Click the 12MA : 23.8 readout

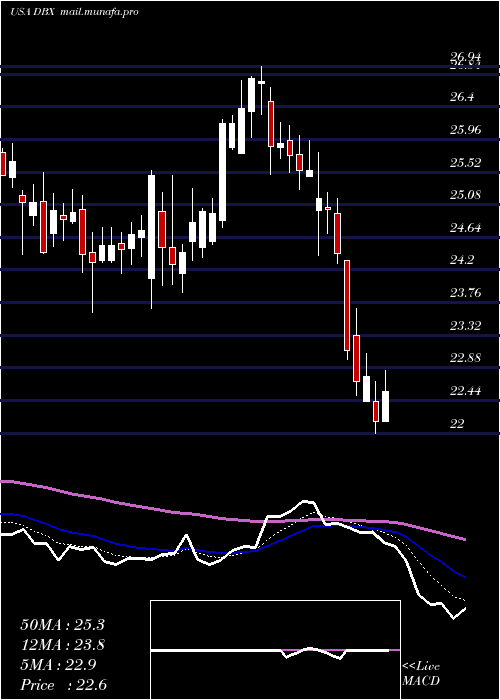(62, 645)
